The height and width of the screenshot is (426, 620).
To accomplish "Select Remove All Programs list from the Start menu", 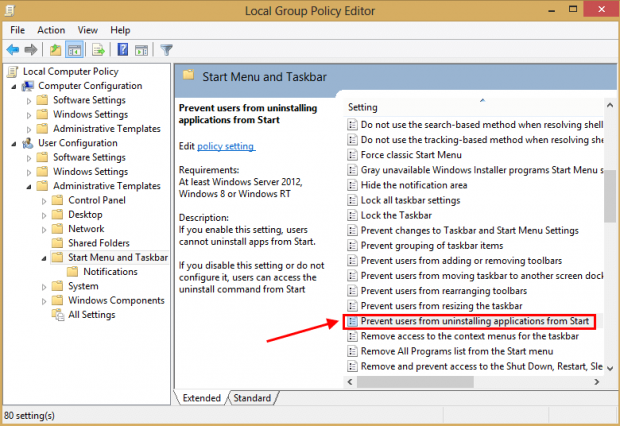I will 457,351.
